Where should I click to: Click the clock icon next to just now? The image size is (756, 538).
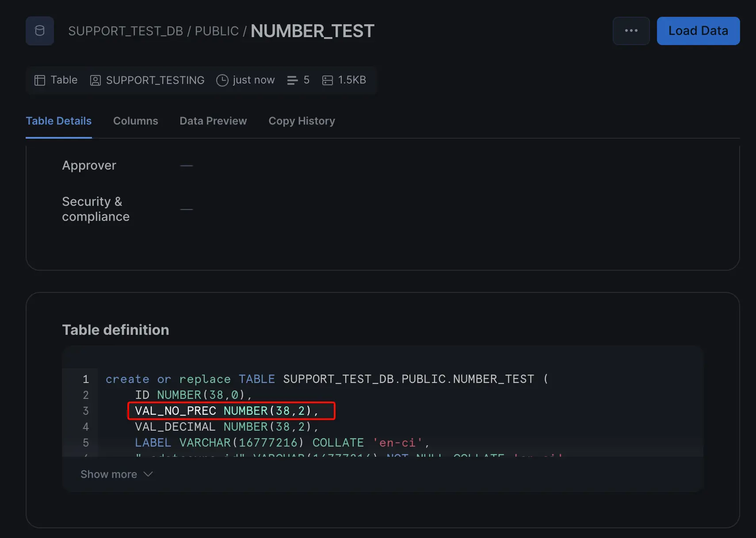pos(222,80)
